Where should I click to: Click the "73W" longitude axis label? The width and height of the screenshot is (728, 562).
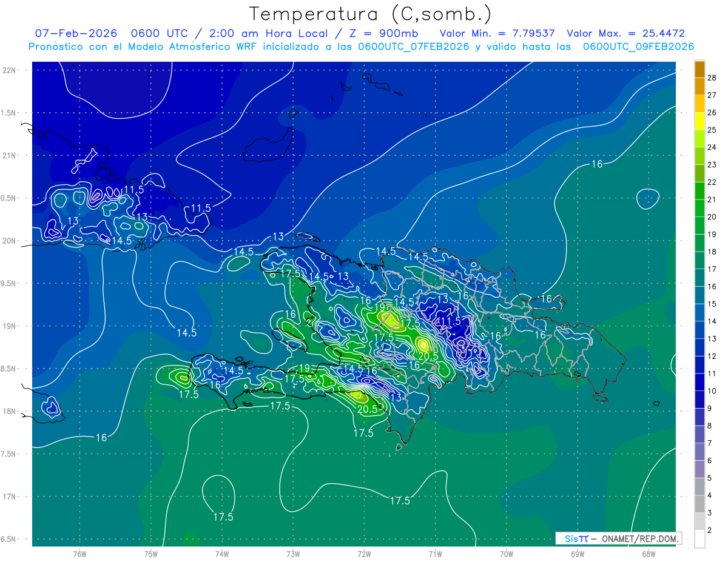(293, 554)
